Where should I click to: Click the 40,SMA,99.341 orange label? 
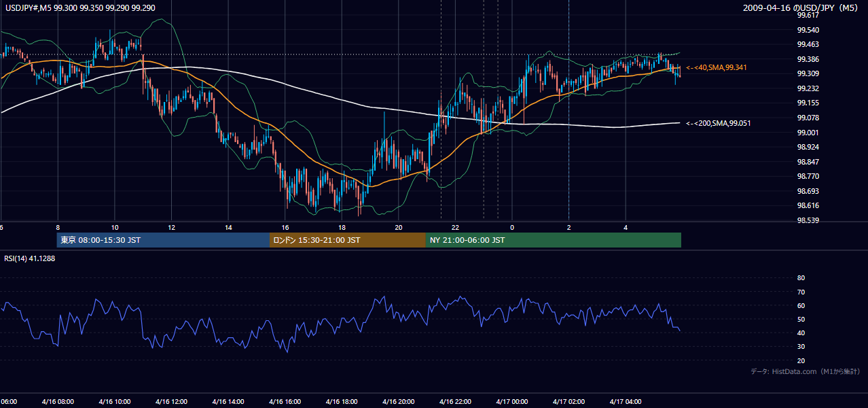pos(717,67)
